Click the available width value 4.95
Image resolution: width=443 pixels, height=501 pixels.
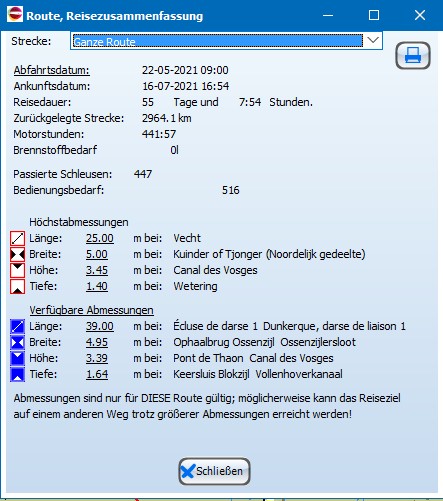[x=97, y=342]
